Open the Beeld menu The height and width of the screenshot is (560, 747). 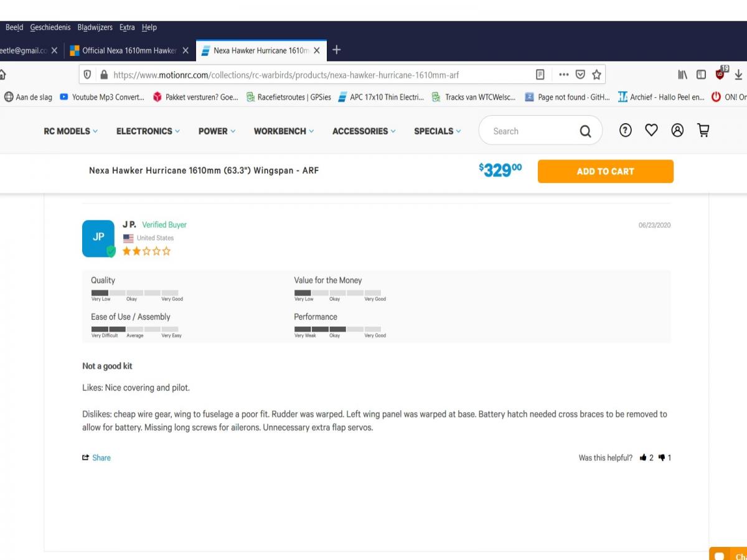point(14,27)
